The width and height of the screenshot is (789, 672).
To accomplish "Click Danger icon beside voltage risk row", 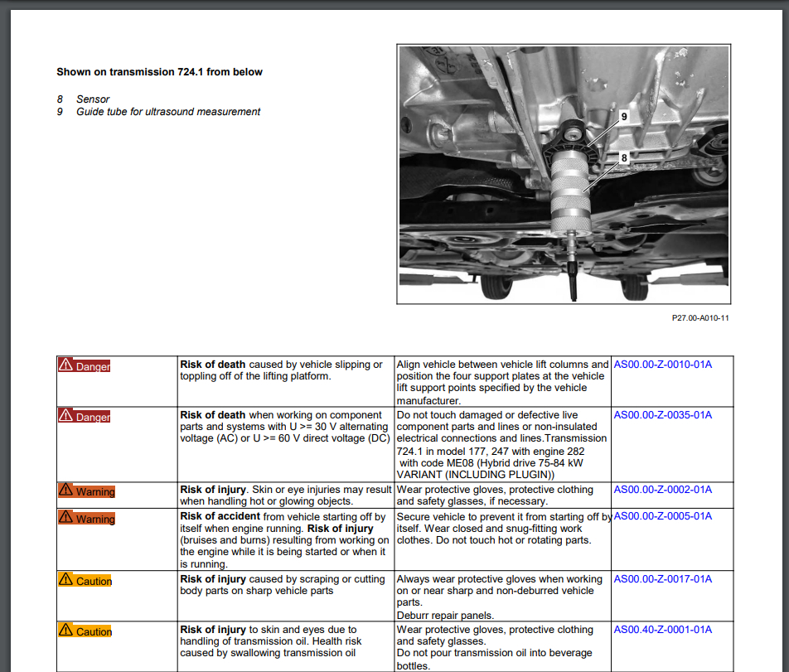I will 66,415.
